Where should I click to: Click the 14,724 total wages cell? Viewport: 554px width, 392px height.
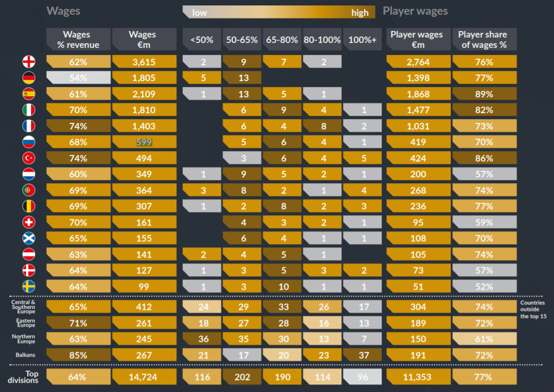tap(144, 376)
